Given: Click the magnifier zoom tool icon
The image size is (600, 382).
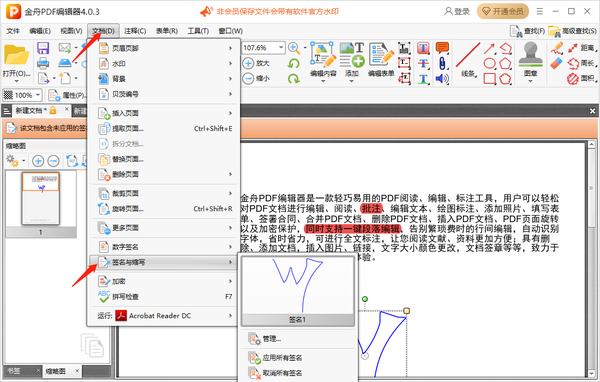Looking at the screenshot, I should click(293, 47).
